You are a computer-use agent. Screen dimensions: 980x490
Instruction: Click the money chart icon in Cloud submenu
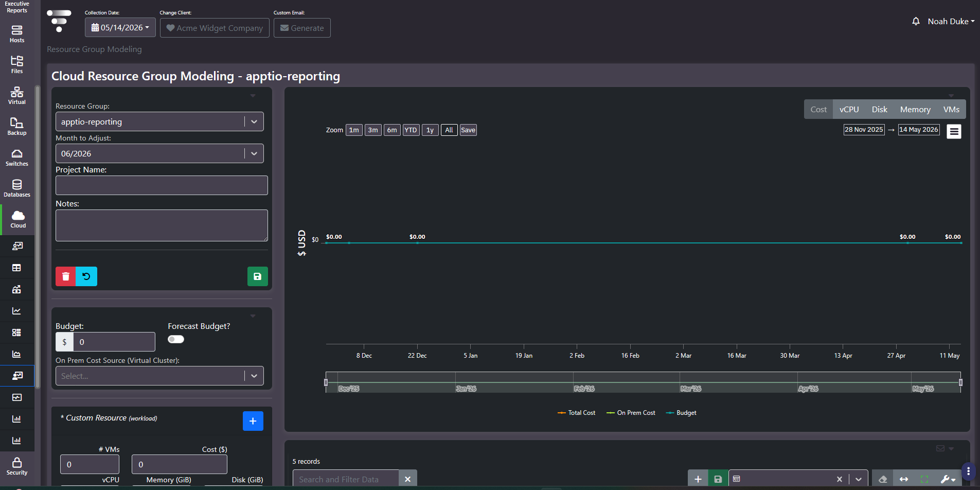[17, 289]
